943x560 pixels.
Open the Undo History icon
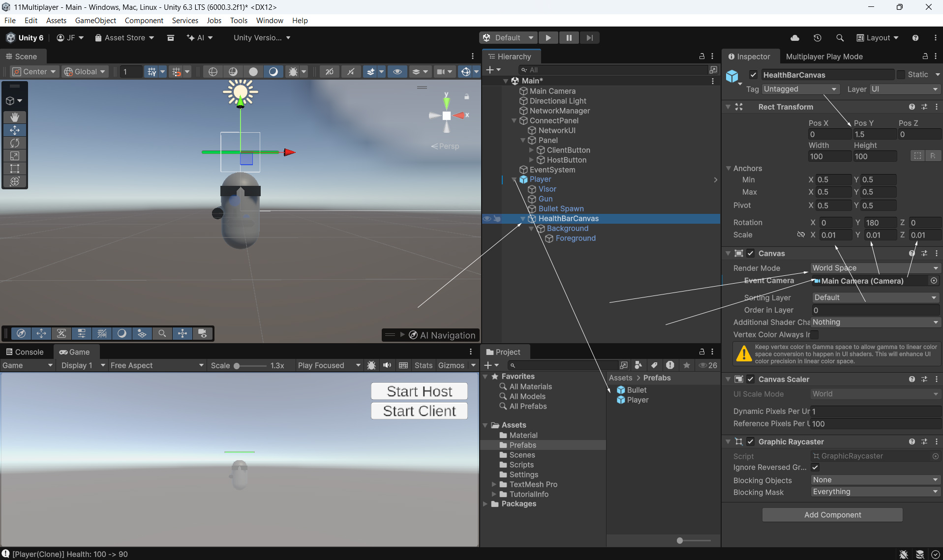coord(817,38)
